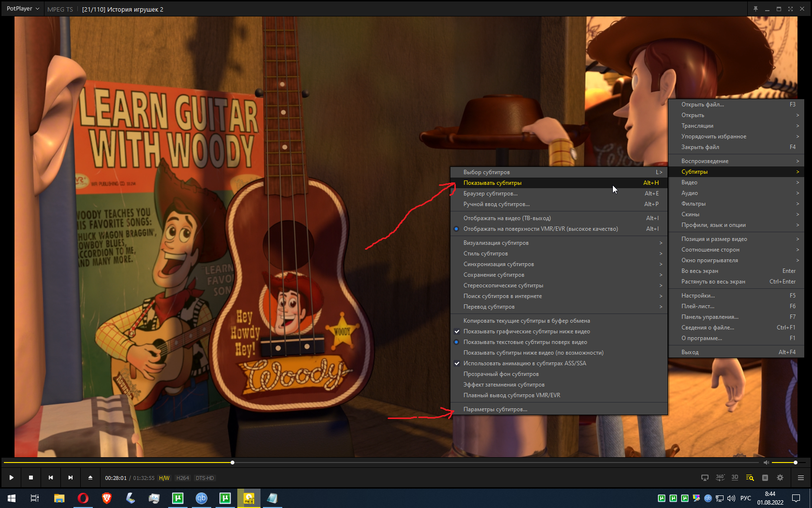Toggle 3D video mode icon
Image resolution: width=812 pixels, height=508 pixels.
(735, 478)
